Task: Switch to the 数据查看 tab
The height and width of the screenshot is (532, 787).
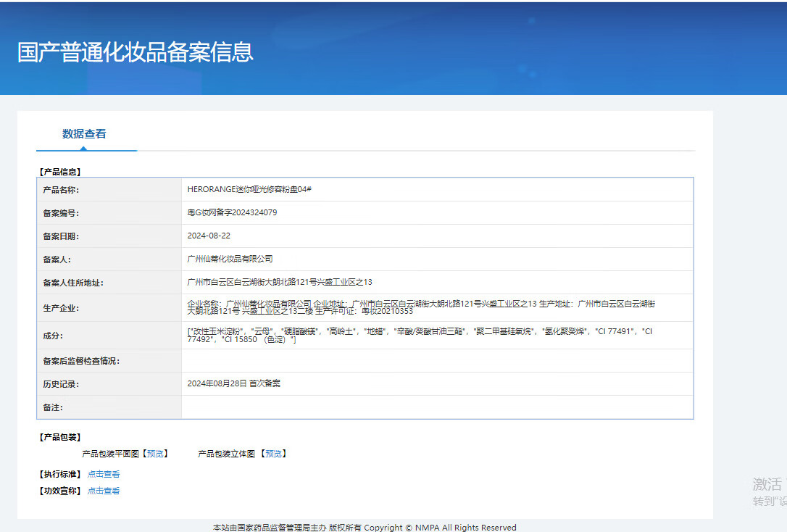Action: point(84,134)
